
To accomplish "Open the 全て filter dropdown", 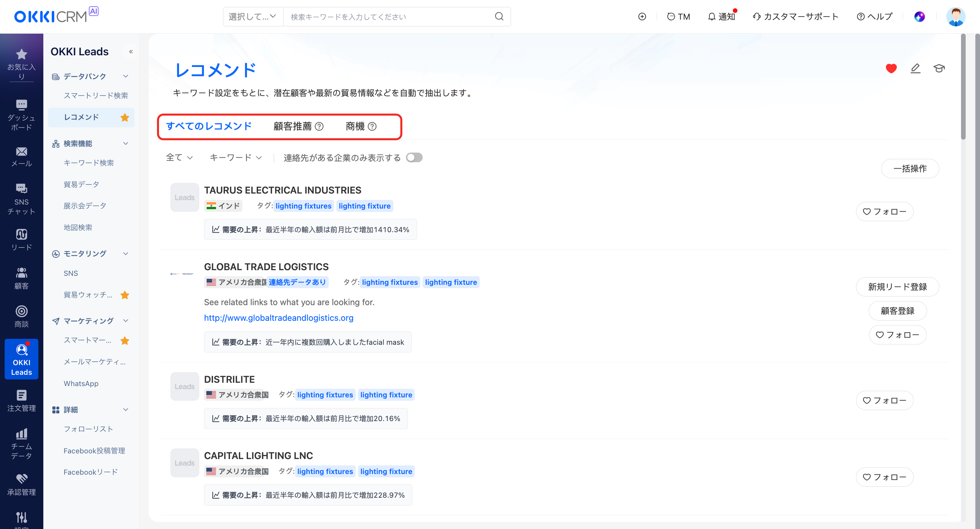I will point(179,158).
